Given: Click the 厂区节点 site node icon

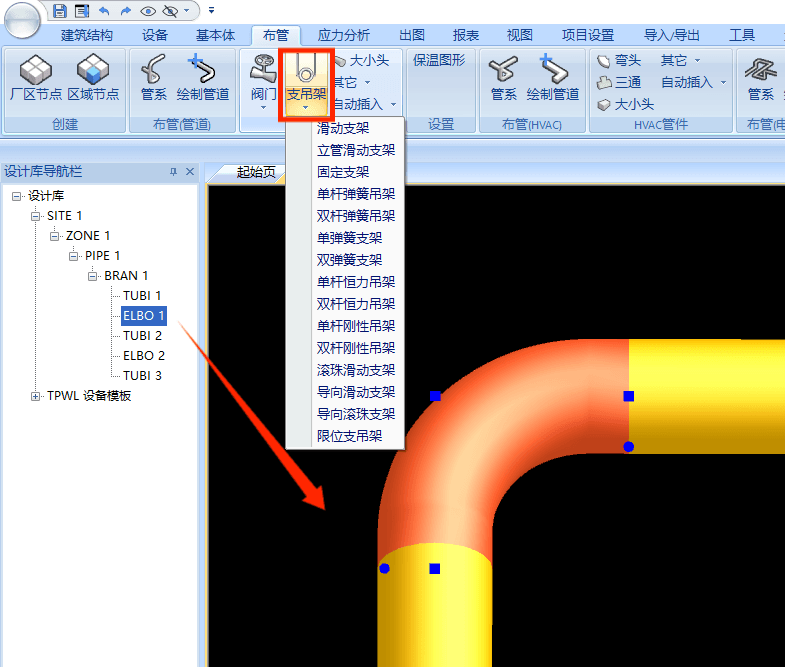Looking at the screenshot, I should tap(36, 78).
